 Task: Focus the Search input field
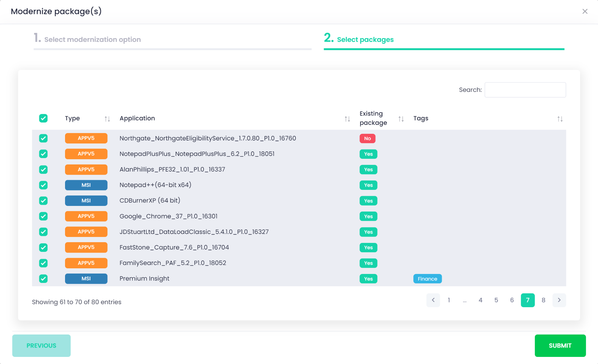point(525,90)
